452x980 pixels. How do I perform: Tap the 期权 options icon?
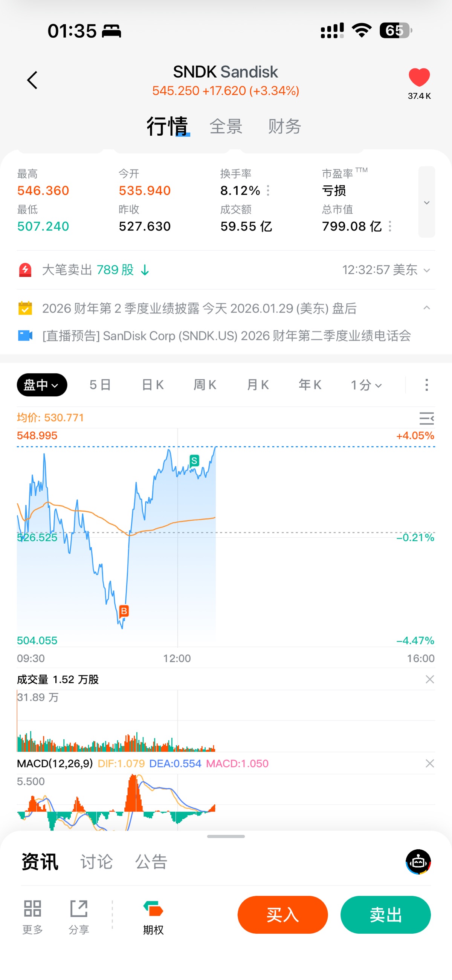click(153, 910)
